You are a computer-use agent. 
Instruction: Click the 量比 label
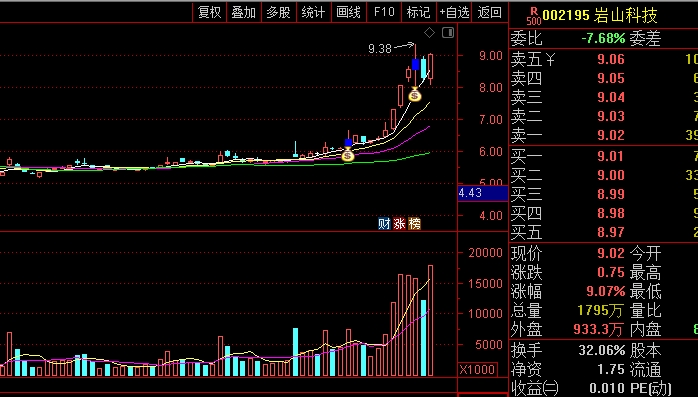click(645, 310)
